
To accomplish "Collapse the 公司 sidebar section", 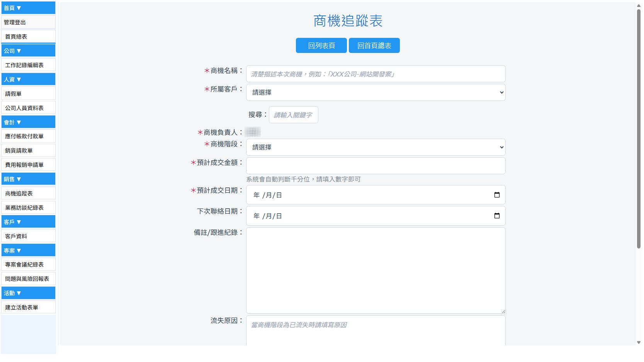I will pos(28,51).
